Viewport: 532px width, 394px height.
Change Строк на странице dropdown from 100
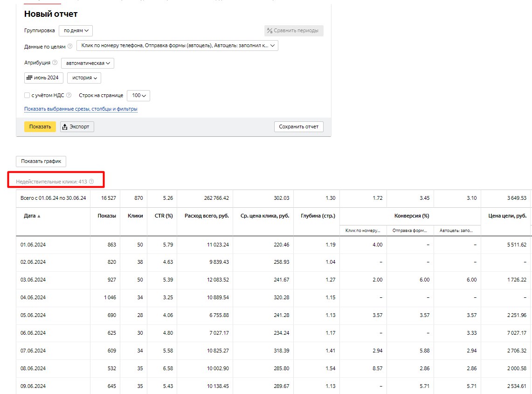[x=138, y=96]
